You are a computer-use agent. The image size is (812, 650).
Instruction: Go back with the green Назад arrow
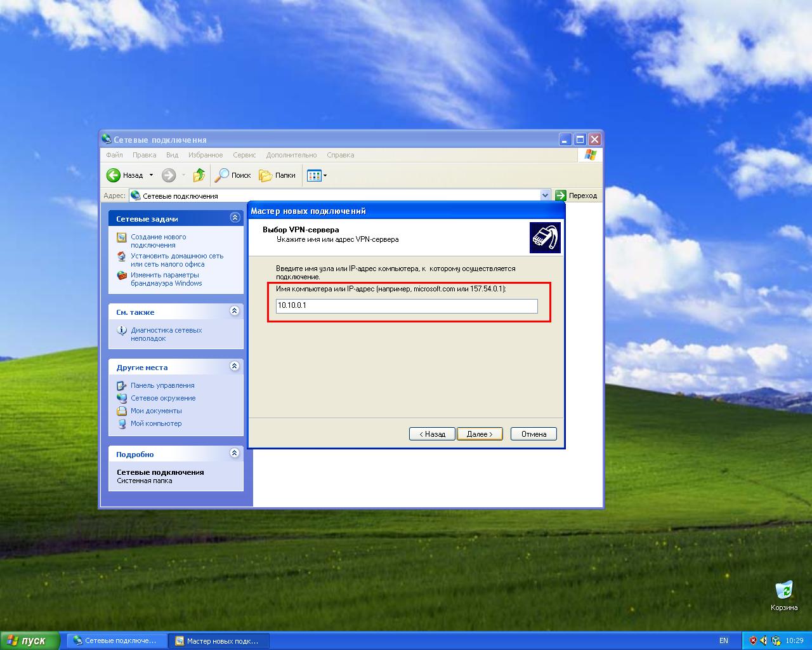click(x=125, y=175)
